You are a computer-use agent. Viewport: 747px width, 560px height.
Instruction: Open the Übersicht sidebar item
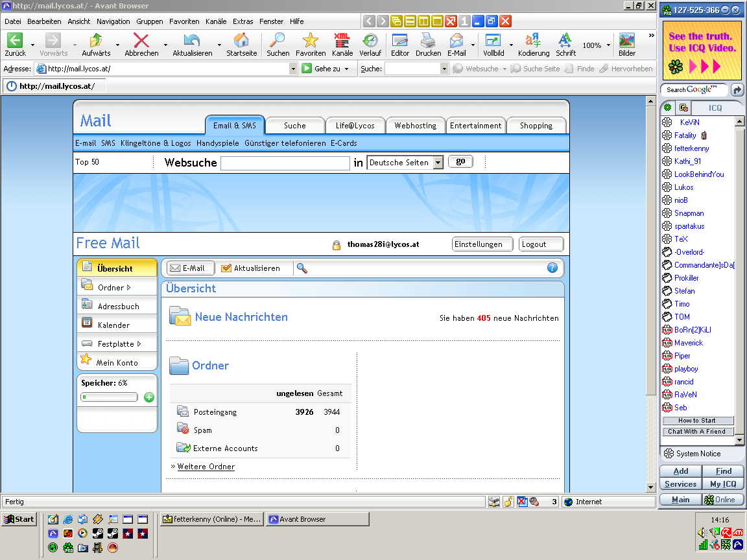[117, 268]
